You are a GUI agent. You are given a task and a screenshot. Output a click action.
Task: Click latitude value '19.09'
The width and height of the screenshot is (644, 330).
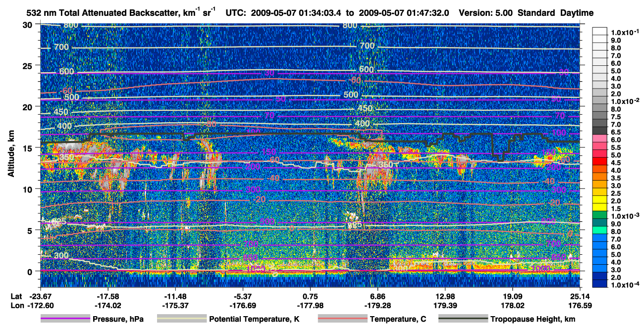point(512,296)
